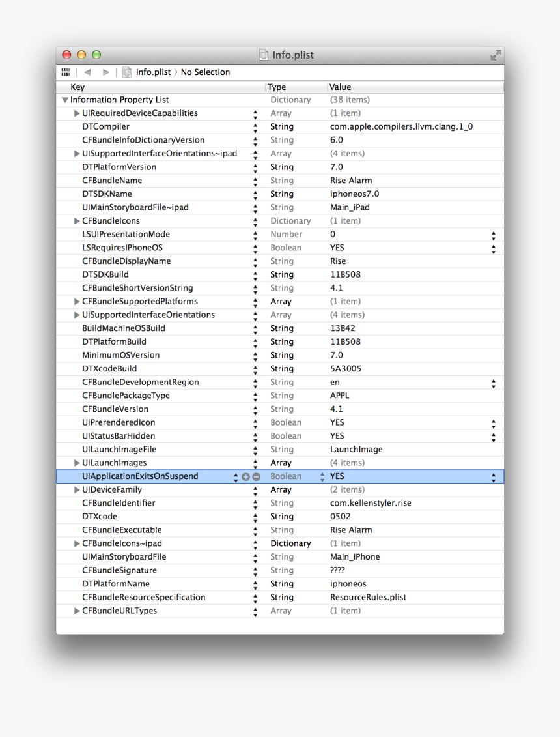
Task: Select the iphoneos7.0 value
Action: 355,194
